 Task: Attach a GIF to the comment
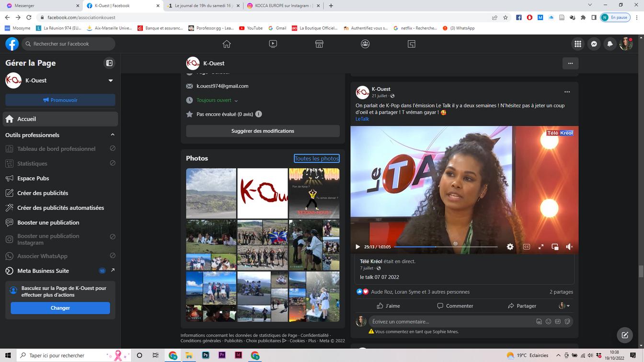point(558,322)
